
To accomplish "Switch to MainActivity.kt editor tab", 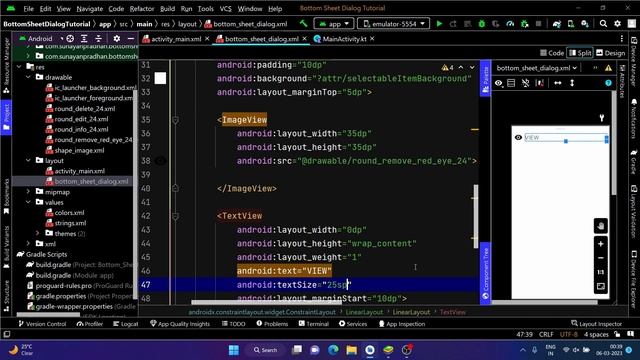I will click(x=344, y=39).
